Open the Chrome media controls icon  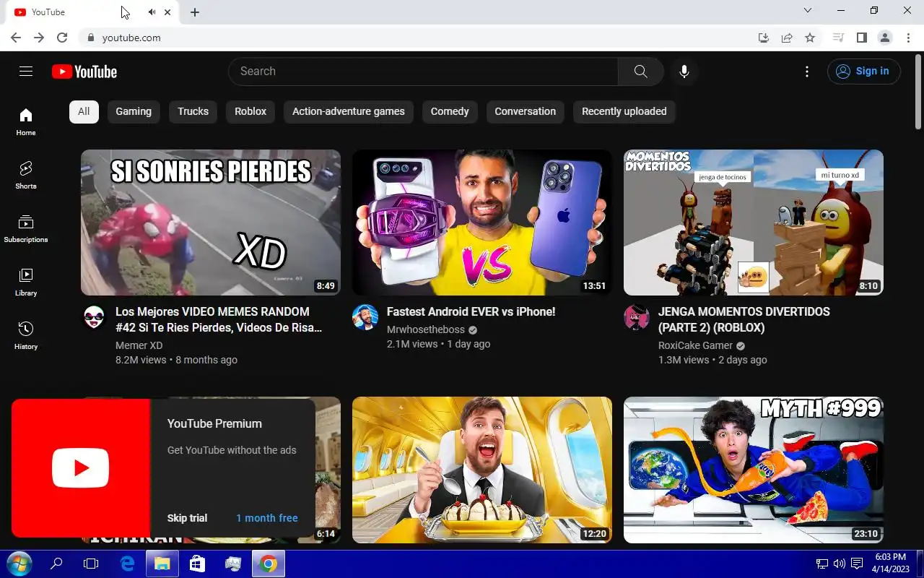point(838,38)
